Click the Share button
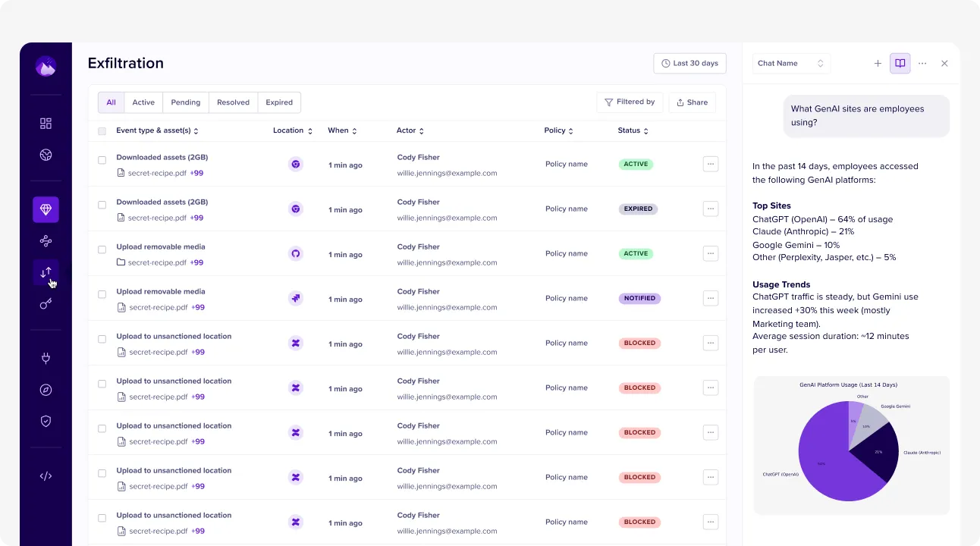980x546 pixels. 692,102
